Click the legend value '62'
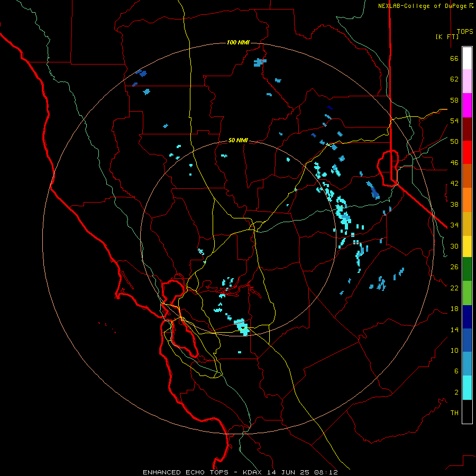Image resolution: width=476 pixels, height=476 pixels. point(454,79)
